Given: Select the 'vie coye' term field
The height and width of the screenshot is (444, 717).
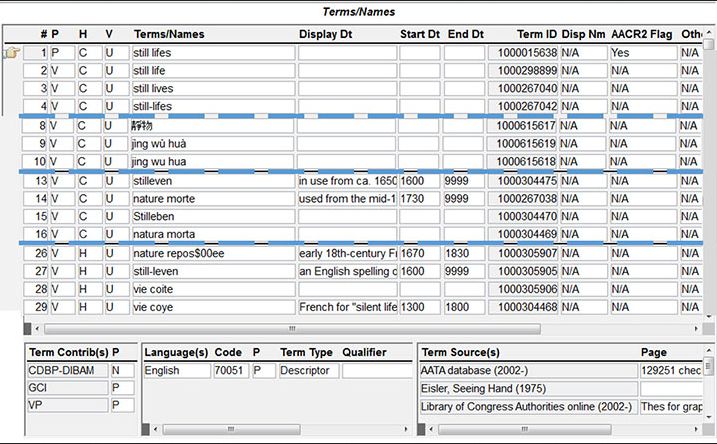Looking at the screenshot, I should click(x=214, y=307).
